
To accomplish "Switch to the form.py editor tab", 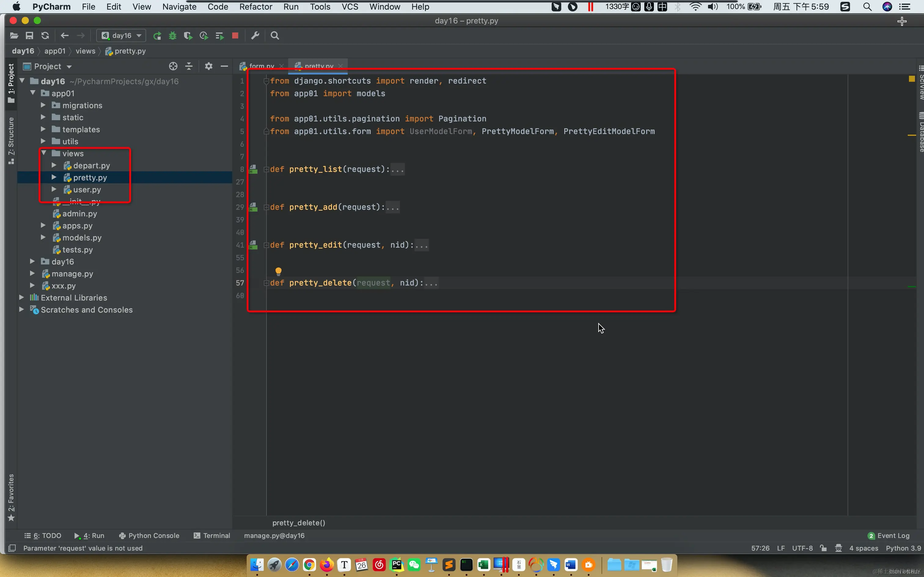I will (x=261, y=66).
